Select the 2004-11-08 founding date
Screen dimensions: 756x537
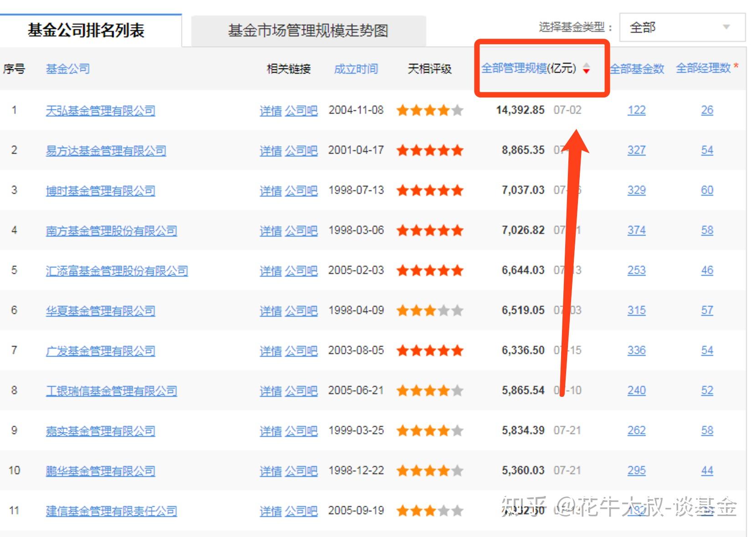[x=356, y=110]
